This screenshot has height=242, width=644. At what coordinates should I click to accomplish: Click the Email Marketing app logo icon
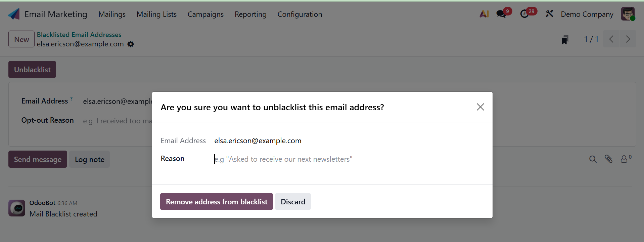tap(14, 14)
